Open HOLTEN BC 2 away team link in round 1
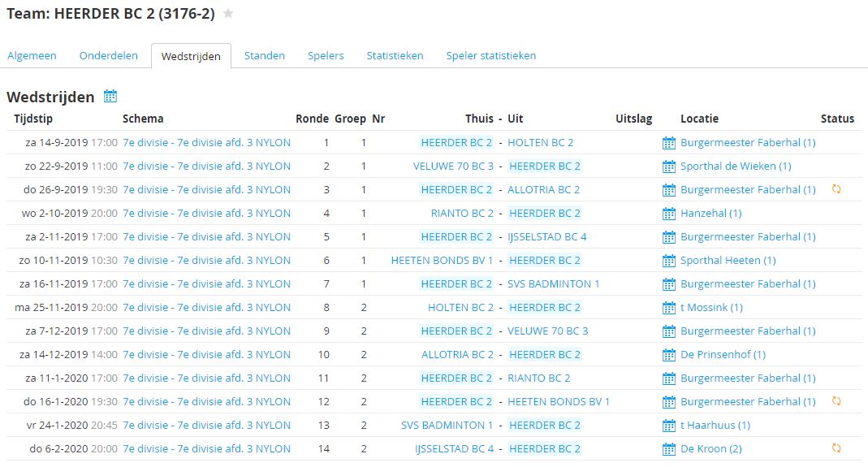Viewport: 868px width, 467px height. click(540, 143)
